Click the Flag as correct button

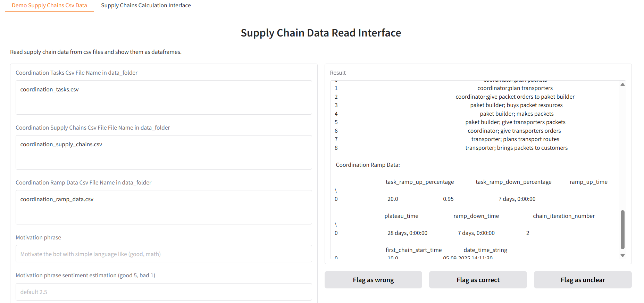[x=478, y=280]
